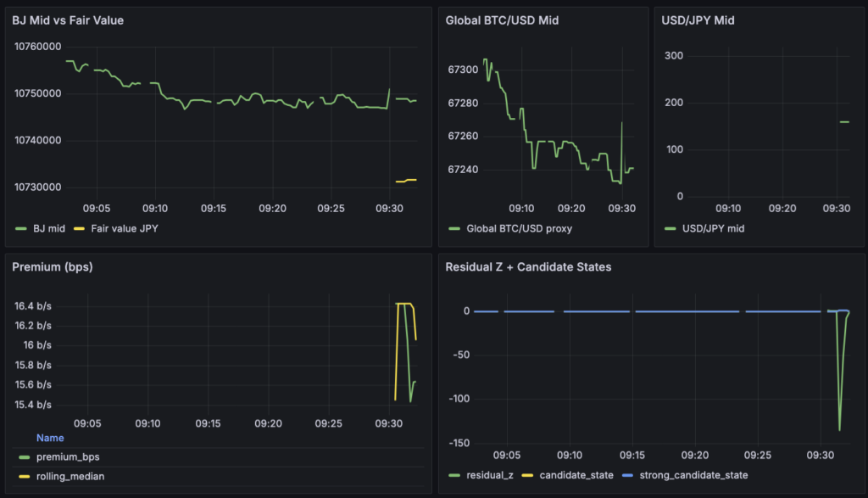Open the BJ Mid vs Fair Value panel title menu

68,20
